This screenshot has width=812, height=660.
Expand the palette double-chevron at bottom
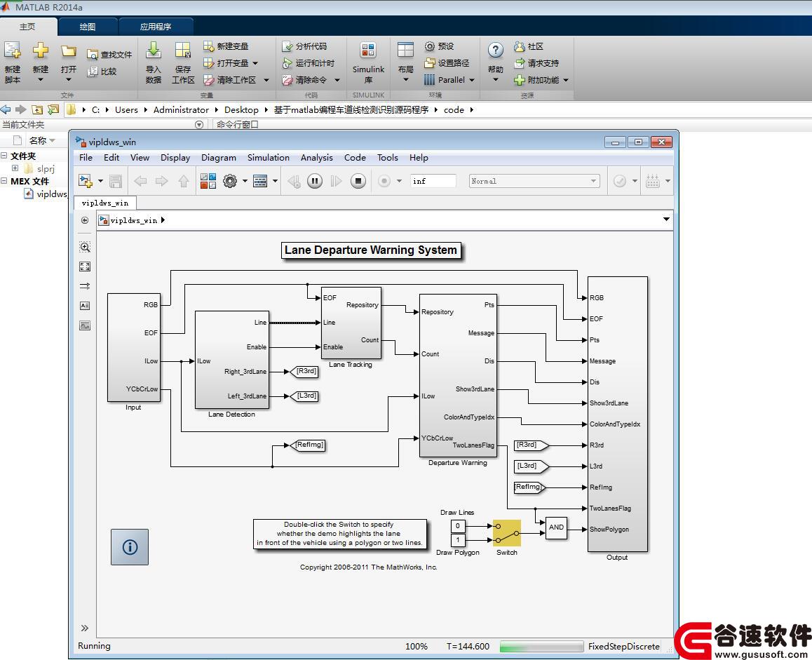(x=85, y=628)
